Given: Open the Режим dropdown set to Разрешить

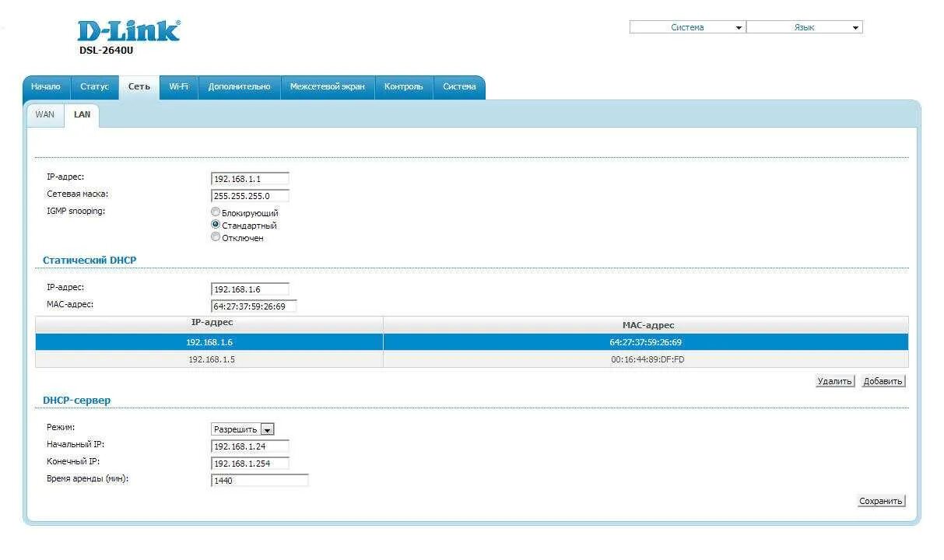Looking at the screenshot, I should [x=243, y=429].
